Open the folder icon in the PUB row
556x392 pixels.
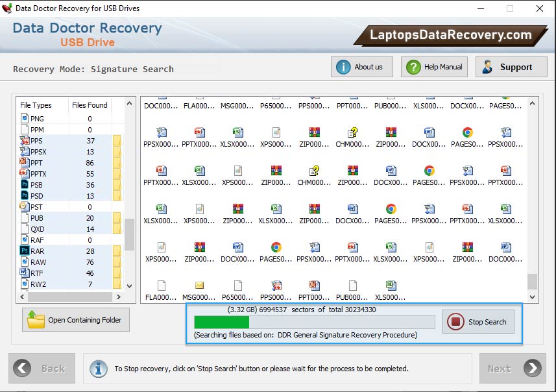coord(117,217)
